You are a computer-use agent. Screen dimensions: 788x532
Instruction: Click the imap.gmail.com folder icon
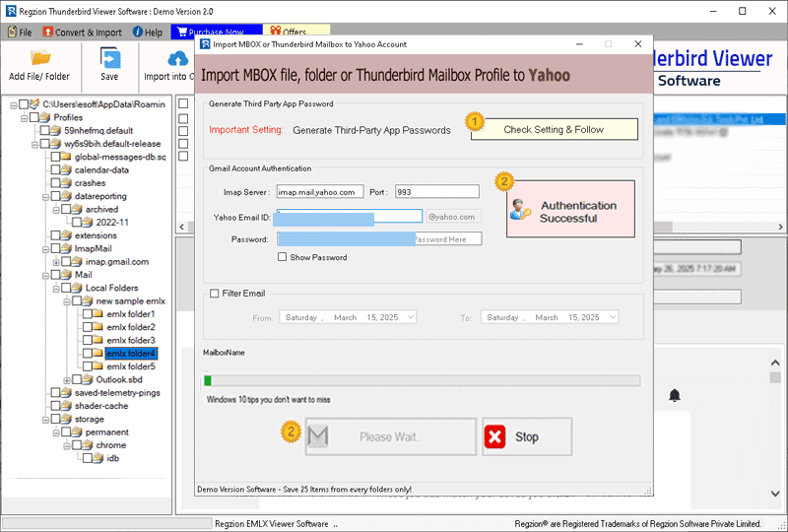coord(77,261)
